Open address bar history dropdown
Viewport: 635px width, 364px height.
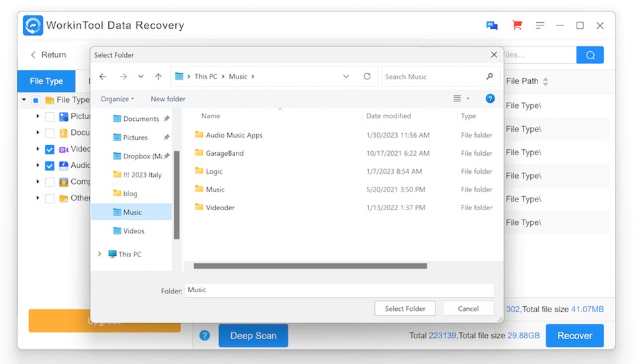pos(346,77)
